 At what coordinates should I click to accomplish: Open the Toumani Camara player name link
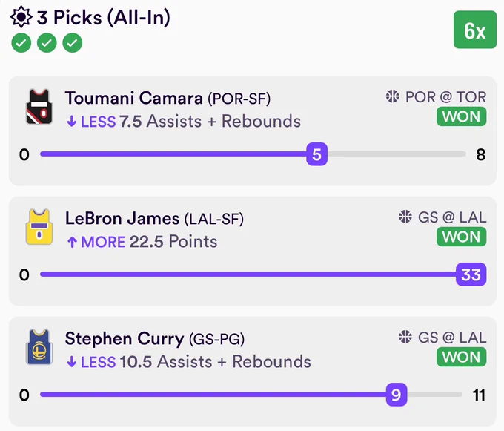tap(133, 98)
